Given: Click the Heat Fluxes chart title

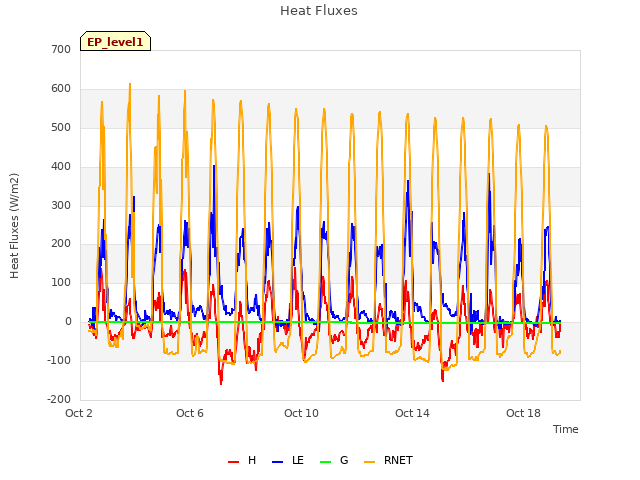Looking at the screenshot, I should (x=319, y=11).
